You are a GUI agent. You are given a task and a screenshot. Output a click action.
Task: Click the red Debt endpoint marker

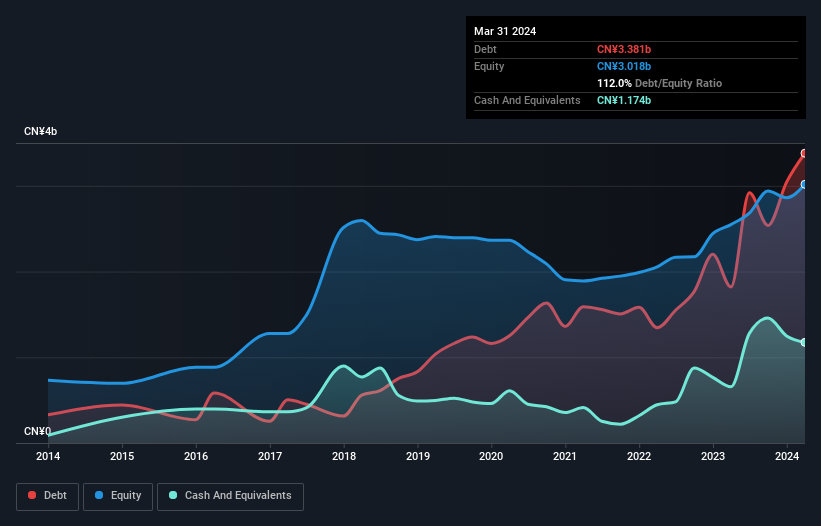tap(804, 153)
